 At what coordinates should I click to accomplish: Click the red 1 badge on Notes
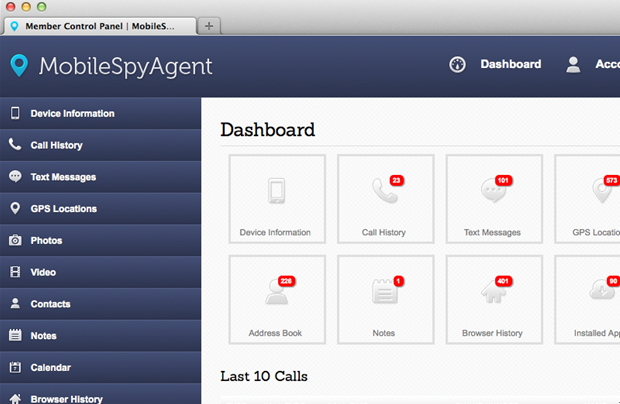pyautogui.click(x=398, y=281)
